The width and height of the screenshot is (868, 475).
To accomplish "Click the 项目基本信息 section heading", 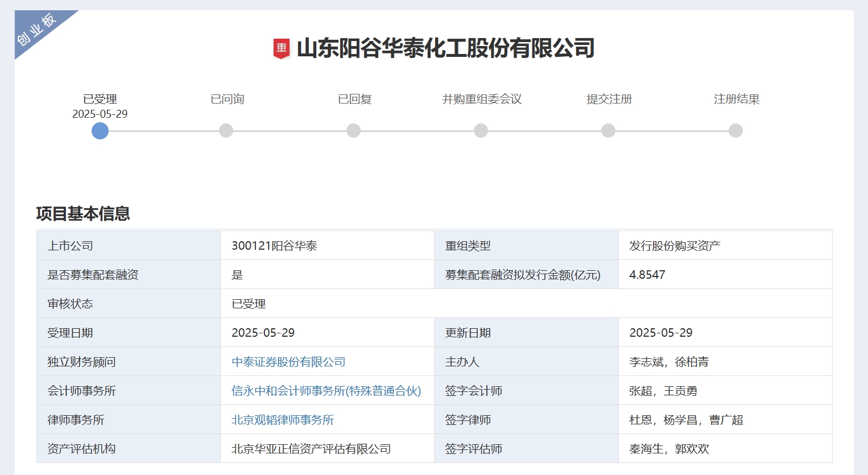I will pyautogui.click(x=83, y=214).
